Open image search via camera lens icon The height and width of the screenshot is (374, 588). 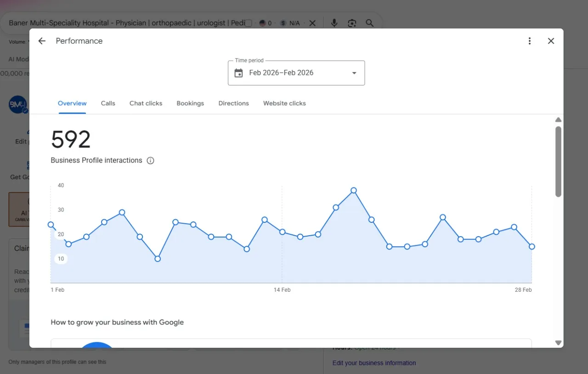pos(352,23)
